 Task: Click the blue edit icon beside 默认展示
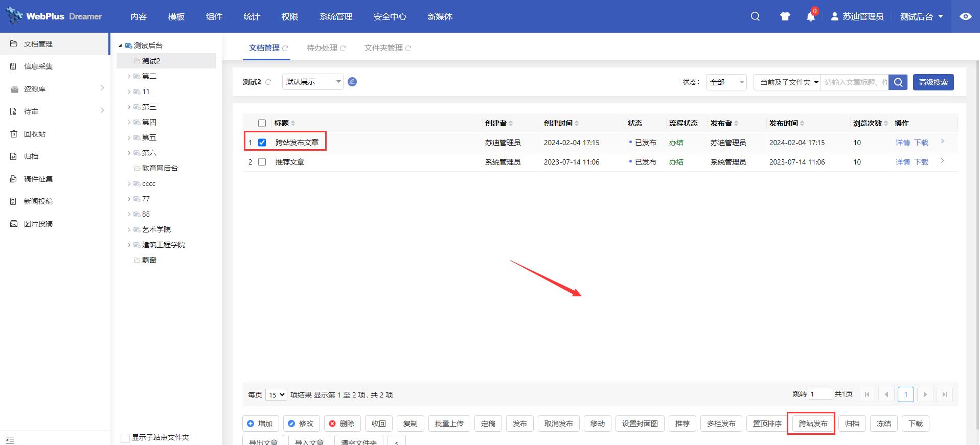[x=352, y=82]
